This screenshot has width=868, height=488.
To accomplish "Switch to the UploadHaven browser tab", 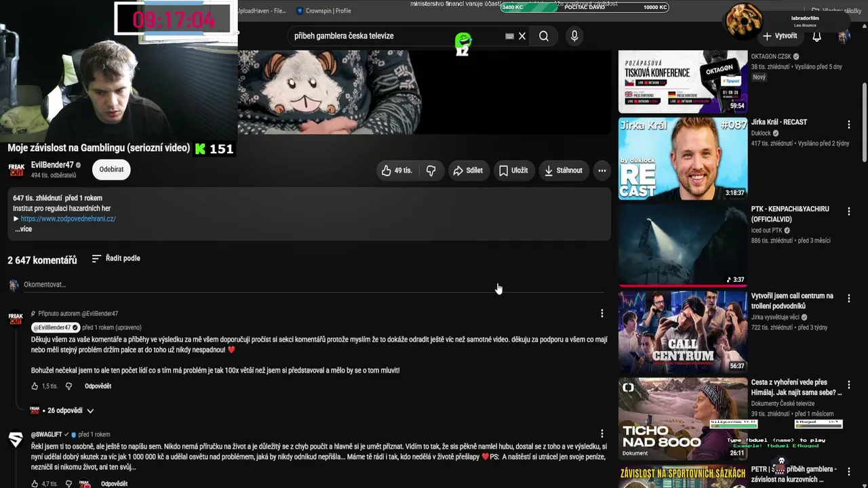I will coord(262,11).
